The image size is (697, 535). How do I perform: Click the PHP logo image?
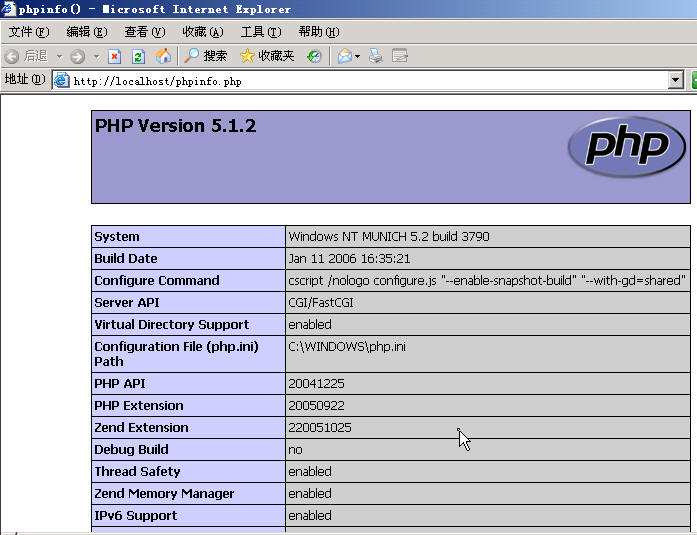(627, 147)
